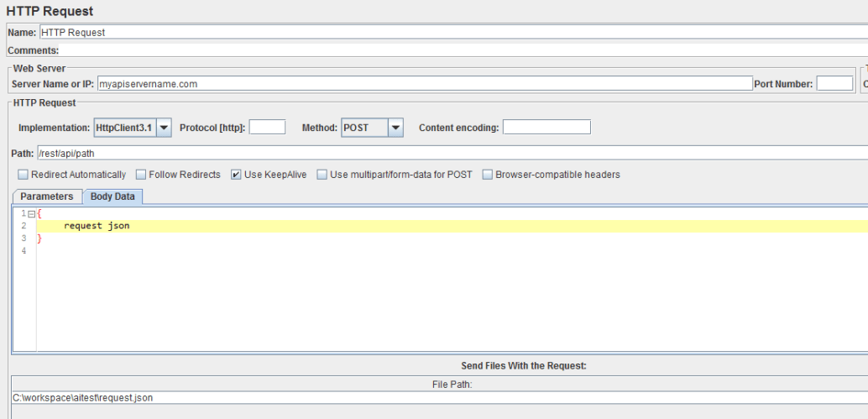Collapse the JSON fold marker on line 1
This screenshot has height=419, width=868.
pos(31,214)
